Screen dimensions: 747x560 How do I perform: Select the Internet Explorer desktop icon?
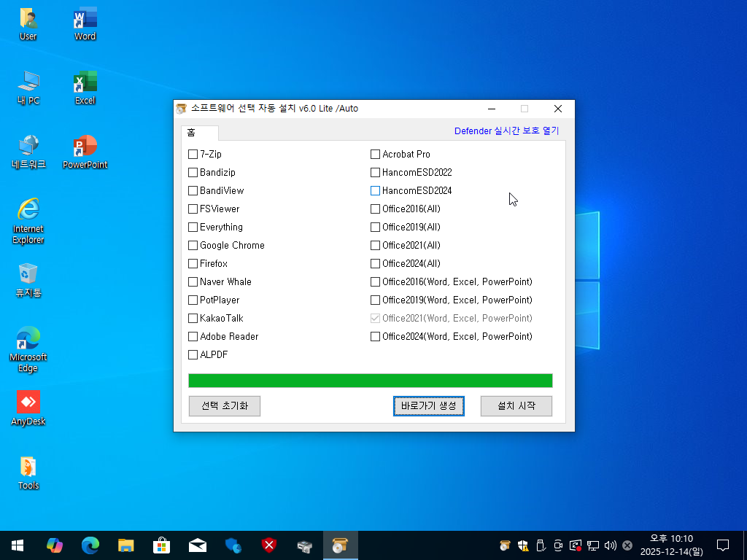(28, 221)
